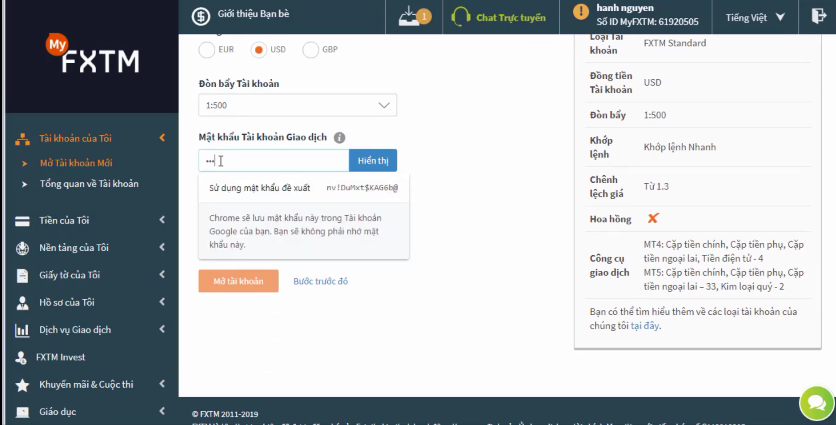The height and width of the screenshot is (425, 836).
Task: Click the Tiền của Tôi card icon
Action: point(22,221)
